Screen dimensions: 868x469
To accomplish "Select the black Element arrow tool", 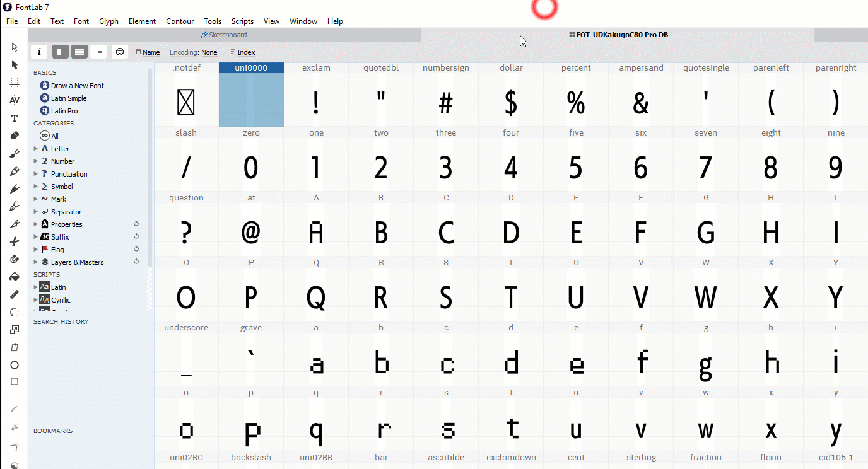I will pyautogui.click(x=15, y=65).
